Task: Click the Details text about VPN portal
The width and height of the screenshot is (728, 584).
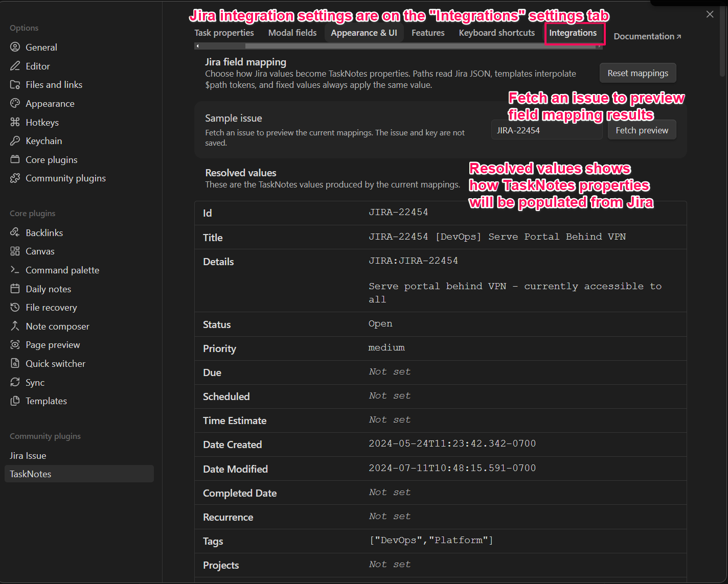Action: coord(515,293)
